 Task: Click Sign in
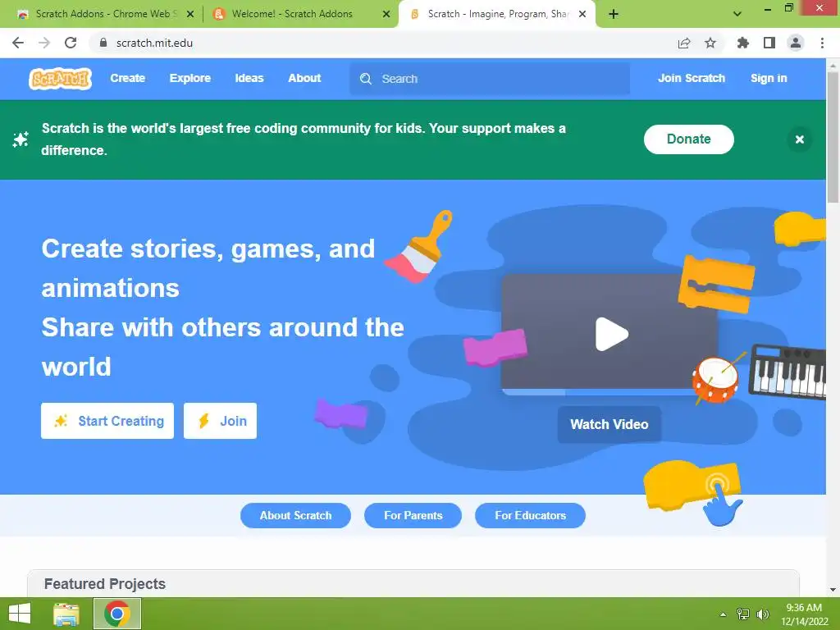tap(769, 78)
